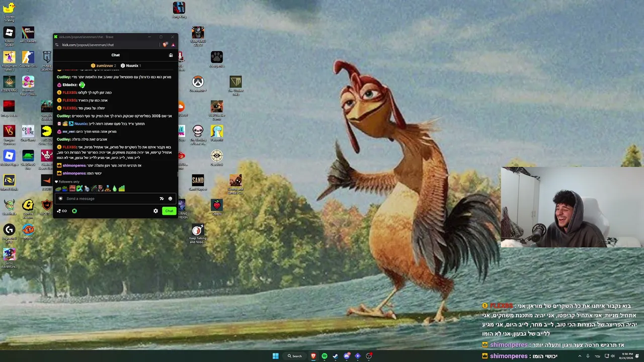The height and width of the screenshot is (362, 644).
Task: Launch Sonic Adventure desktop icon
Action: click(9, 258)
